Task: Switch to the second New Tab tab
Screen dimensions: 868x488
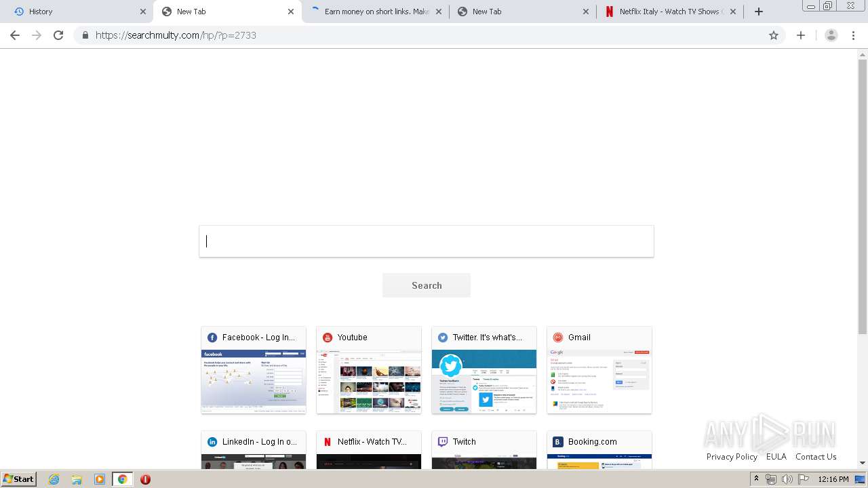Action: click(523, 12)
